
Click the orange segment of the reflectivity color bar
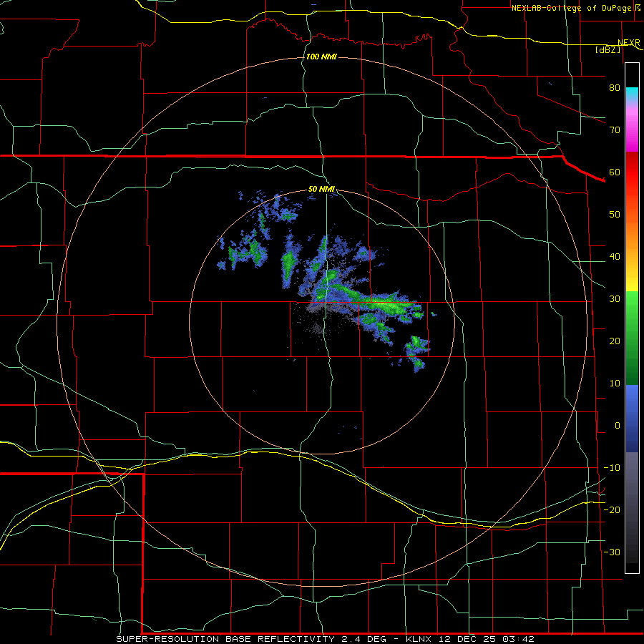tap(632, 236)
